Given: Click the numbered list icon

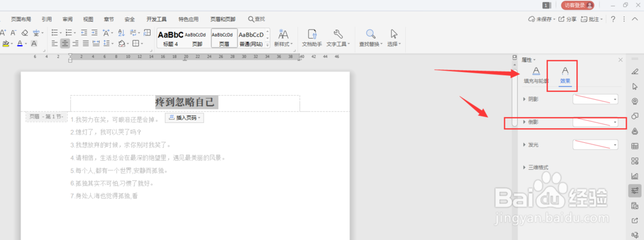Looking at the screenshot, I should click(x=69, y=32).
